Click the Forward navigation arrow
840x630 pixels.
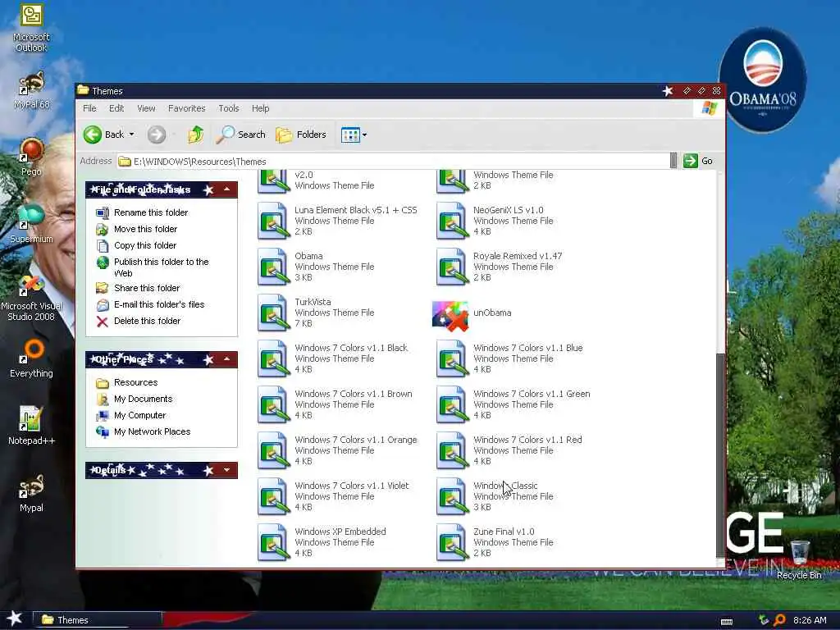157,135
